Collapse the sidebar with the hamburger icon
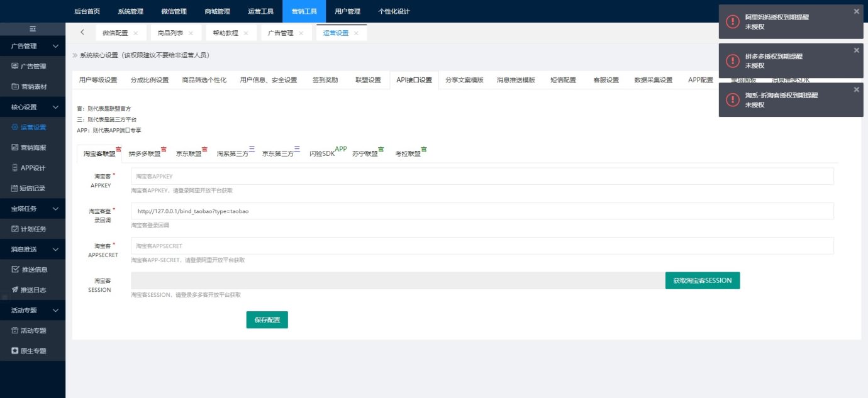 pyautogui.click(x=33, y=29)
